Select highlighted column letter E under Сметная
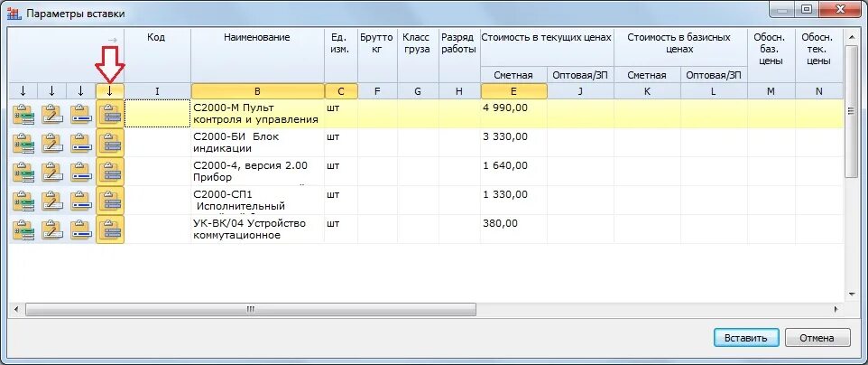The image size is (868, 365). coord(513,91)
